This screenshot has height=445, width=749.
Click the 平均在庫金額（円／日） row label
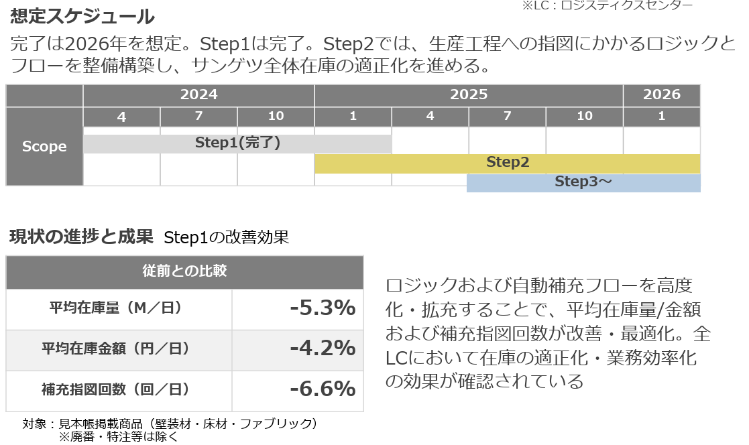[x=119, y=350]
